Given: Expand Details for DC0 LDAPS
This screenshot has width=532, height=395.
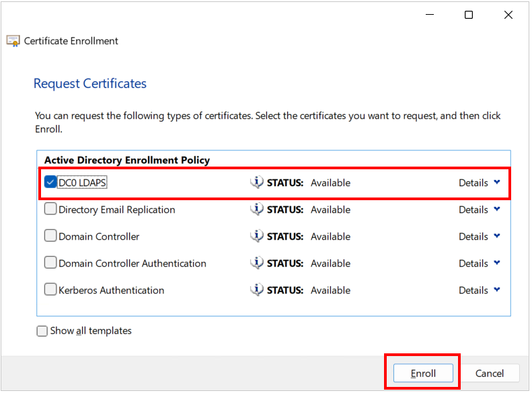Looking at the screenshot, I should coord(480,183).
